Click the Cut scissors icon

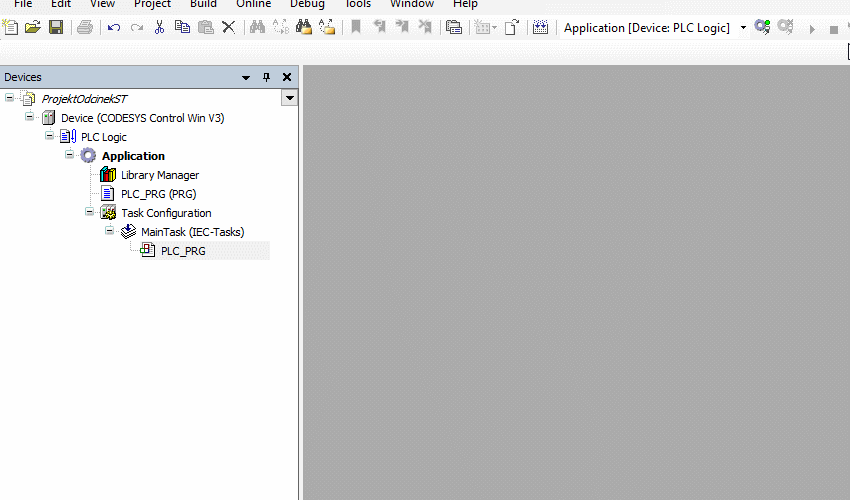pyautogui.click(x=159, y=28)
